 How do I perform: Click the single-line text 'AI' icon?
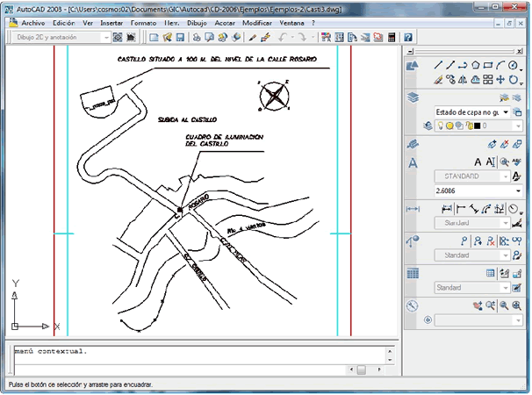coord(491,161)
